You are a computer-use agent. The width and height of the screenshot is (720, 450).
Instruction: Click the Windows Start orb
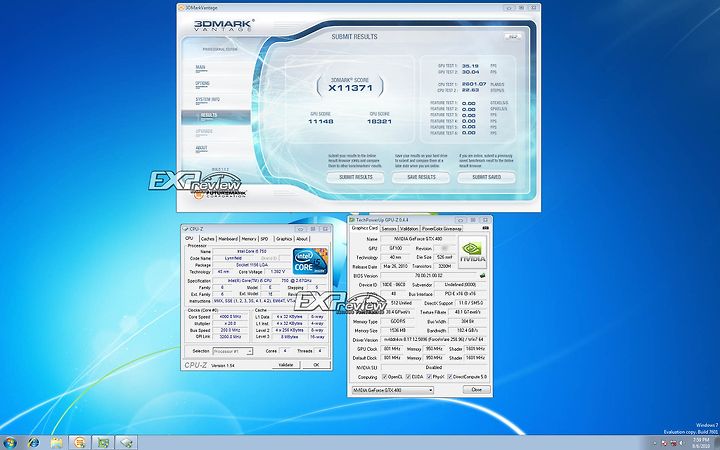[x=9, y=442]
